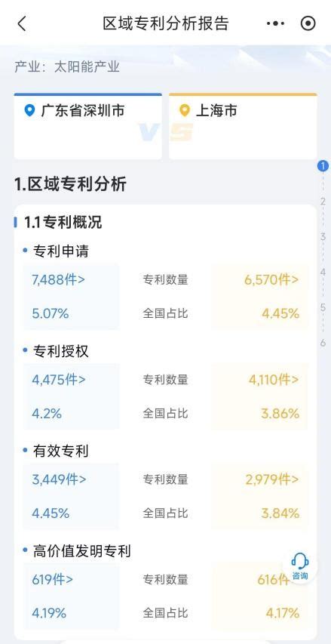View Shenzhen 4,475件 granted patents
This screenshot has width=331, height=644.
59,380
